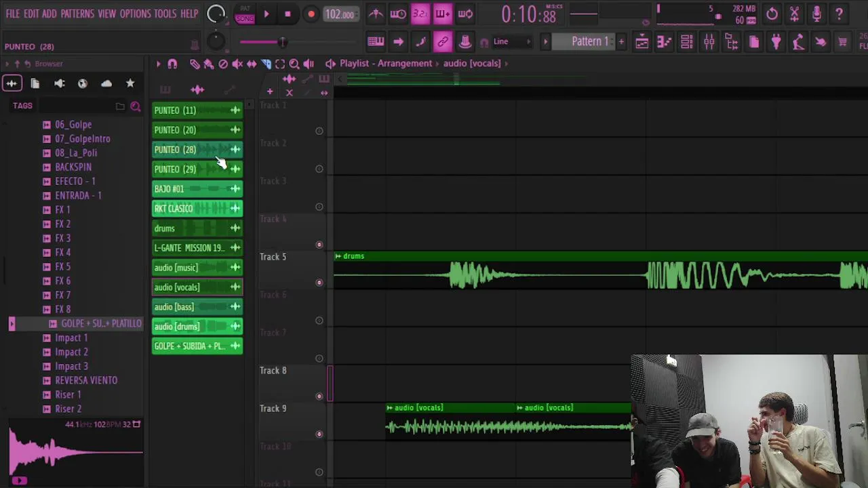This screenshot has height=488, width=868.
Task: Open the browser files tab icon
Action: click(x=35, y=83)
